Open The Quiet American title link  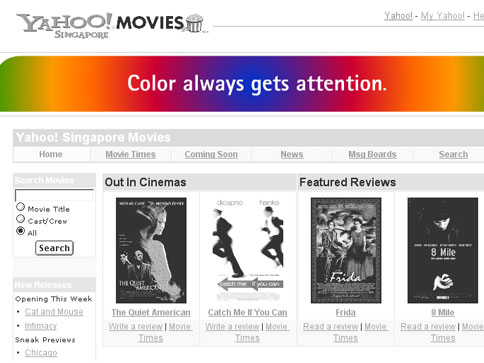pos(151,313)
